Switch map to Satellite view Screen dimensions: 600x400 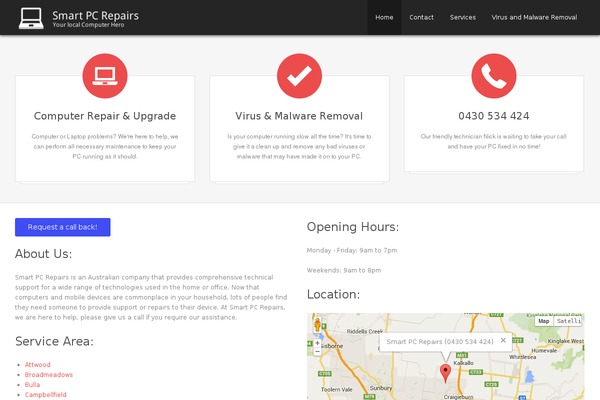[569, 321]
